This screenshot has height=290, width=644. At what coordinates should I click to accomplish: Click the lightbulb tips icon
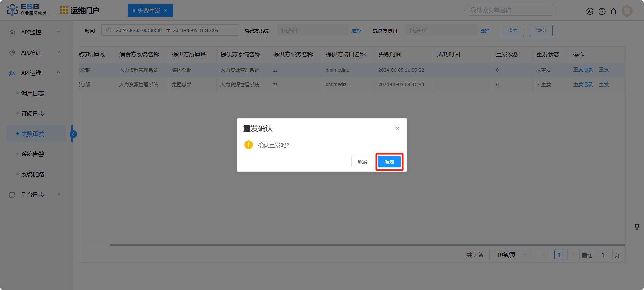637,226
